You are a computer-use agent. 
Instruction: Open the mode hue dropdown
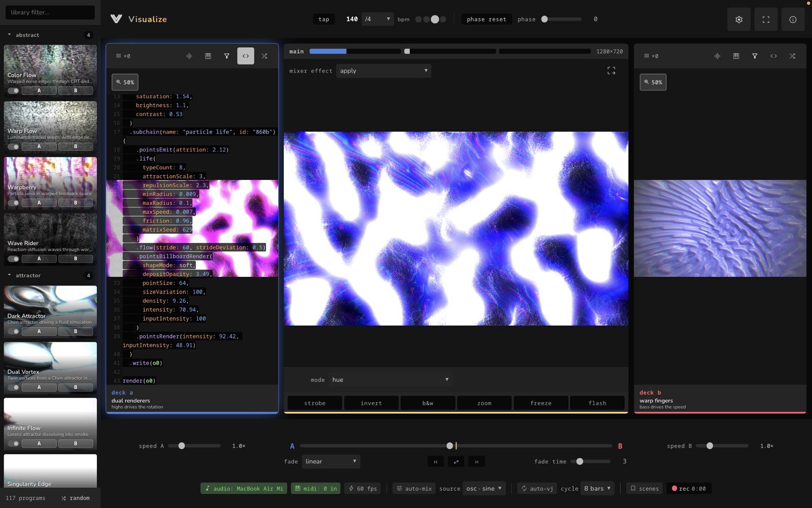pyautogui.click(x=390, y=379)
